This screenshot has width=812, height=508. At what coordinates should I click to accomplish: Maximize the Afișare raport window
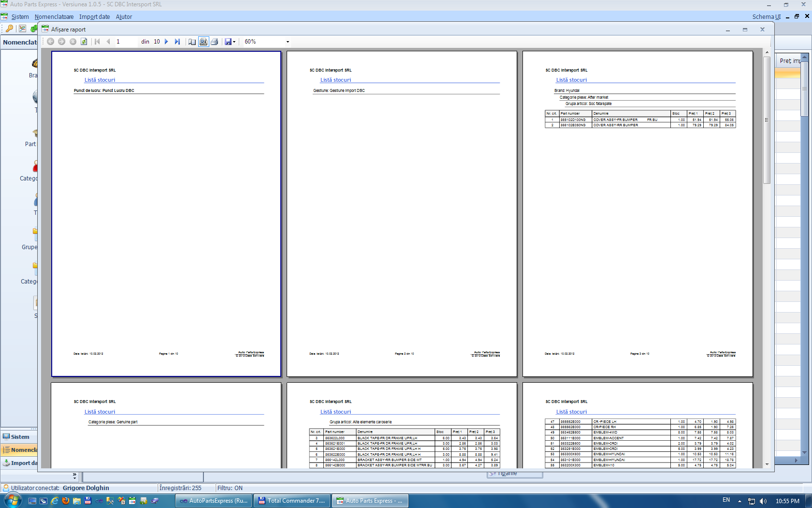[x=745, y=30]
